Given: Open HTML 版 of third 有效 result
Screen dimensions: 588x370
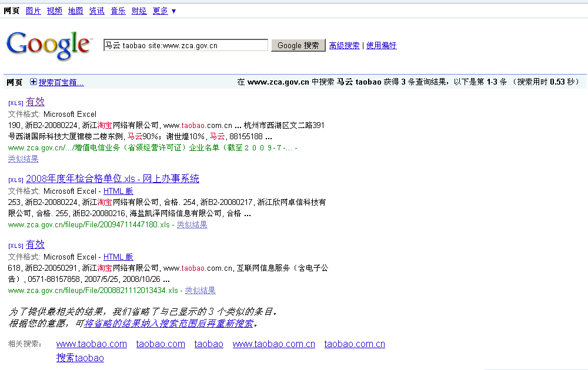Looking at the screenshot, I should [x=118, y=257].
